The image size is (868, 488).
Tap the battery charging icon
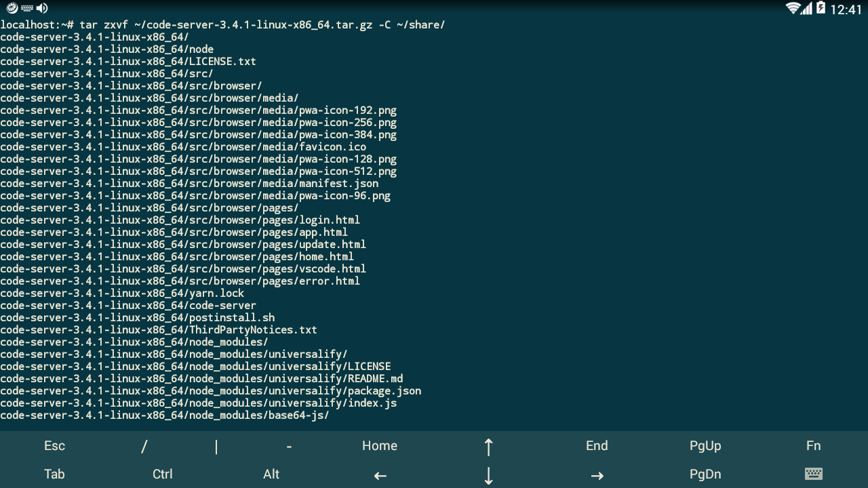pyautogui.click(x=821, y=8)
